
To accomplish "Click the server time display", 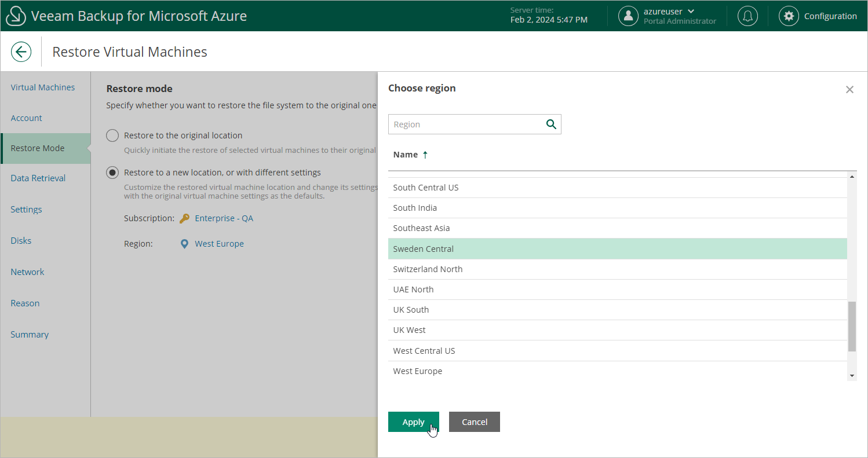I will [x=549, y=15].
